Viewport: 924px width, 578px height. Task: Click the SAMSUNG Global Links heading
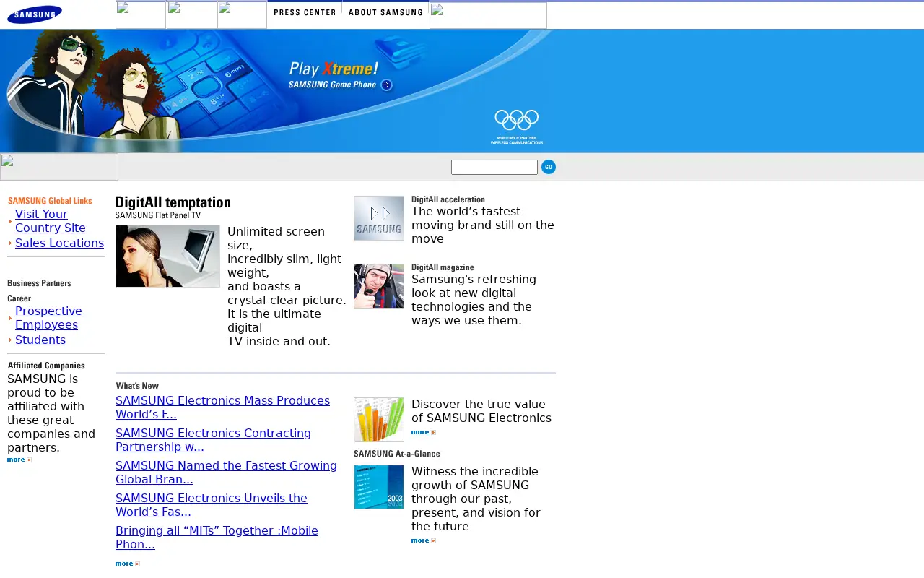click(50, 201)
